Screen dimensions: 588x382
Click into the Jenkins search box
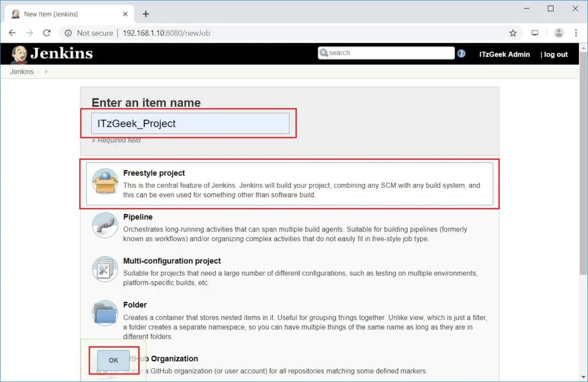click(x=386, y=53)
